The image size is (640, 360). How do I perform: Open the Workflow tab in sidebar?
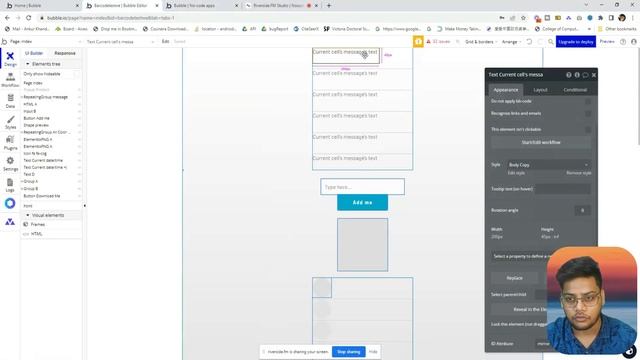(x=10, y=80)
